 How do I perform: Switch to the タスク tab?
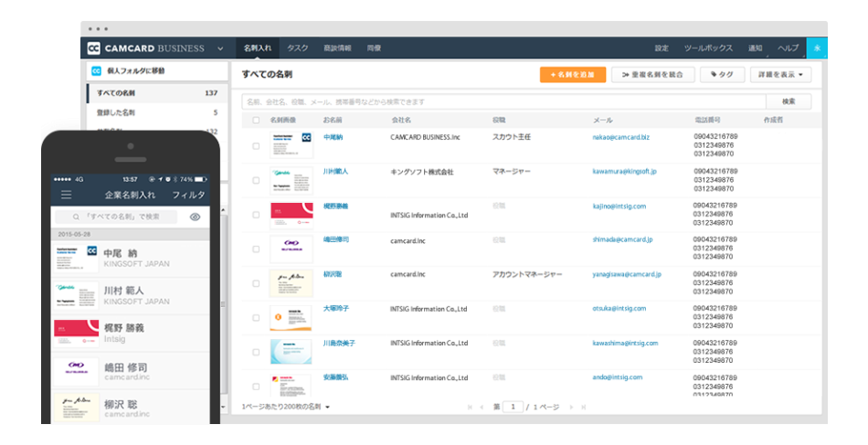coord(297,48)
